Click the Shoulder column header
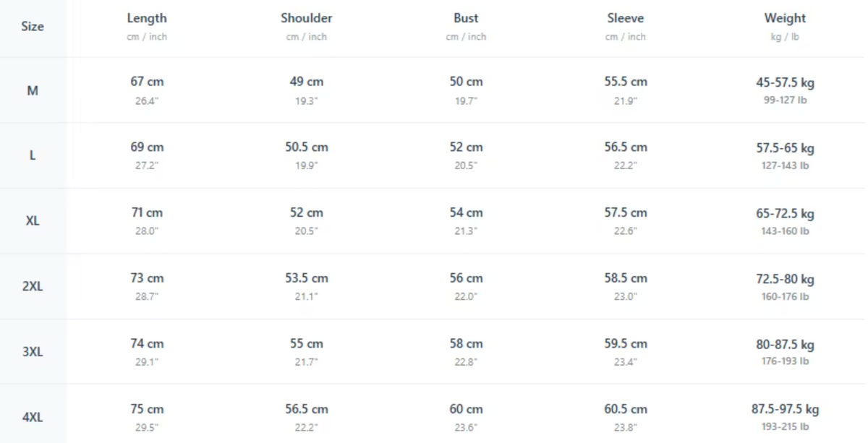868x443 pixels. click(307, 18)
